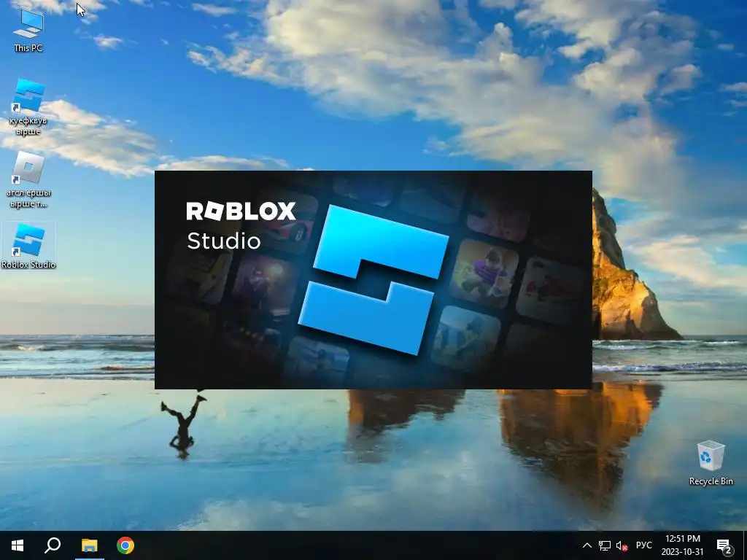Select the This PC desktop icon
Screen dimensions: 747x560
(x=28, y=31)
